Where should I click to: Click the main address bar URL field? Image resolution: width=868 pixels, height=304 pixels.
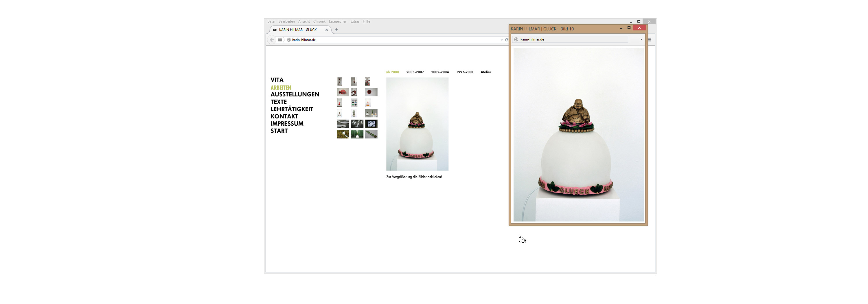(x=387, y=40)
